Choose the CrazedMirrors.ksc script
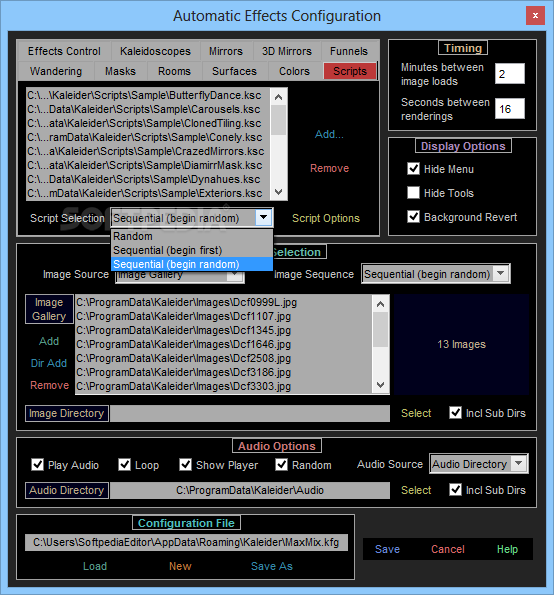 coord(148,151)
